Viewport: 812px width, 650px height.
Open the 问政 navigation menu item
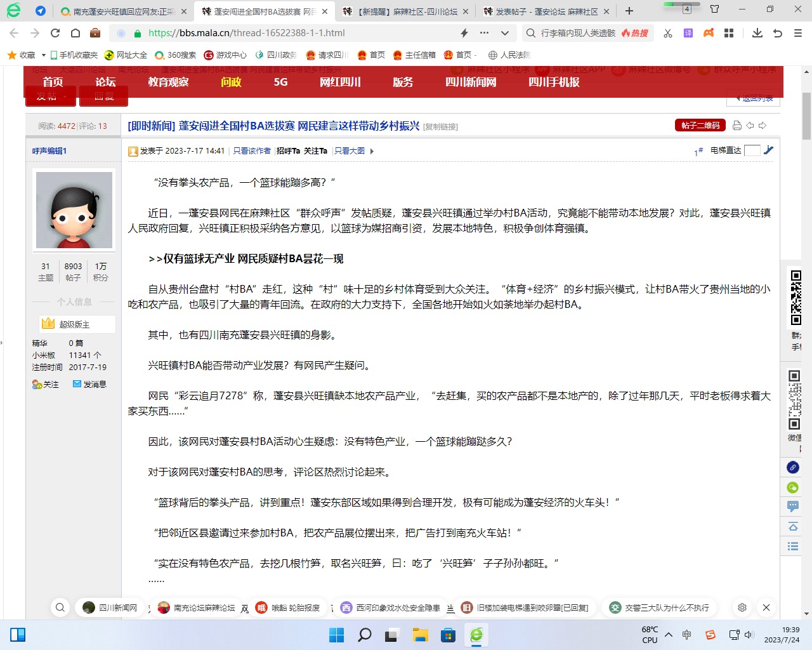(231, 82)
